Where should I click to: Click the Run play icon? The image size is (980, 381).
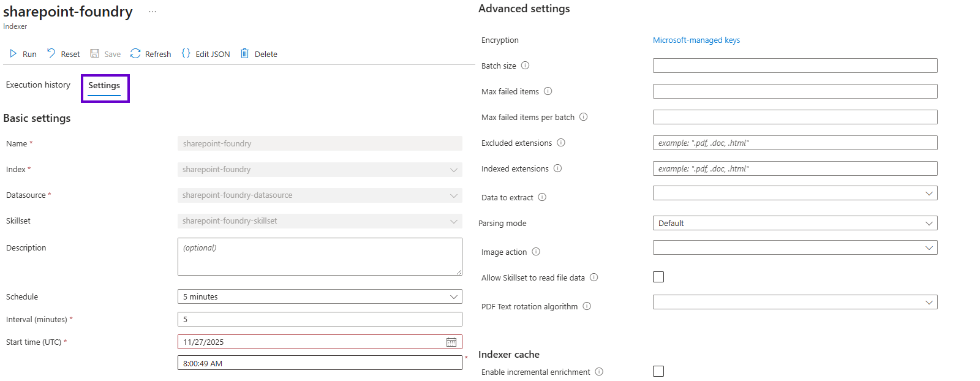coord(13,54)
